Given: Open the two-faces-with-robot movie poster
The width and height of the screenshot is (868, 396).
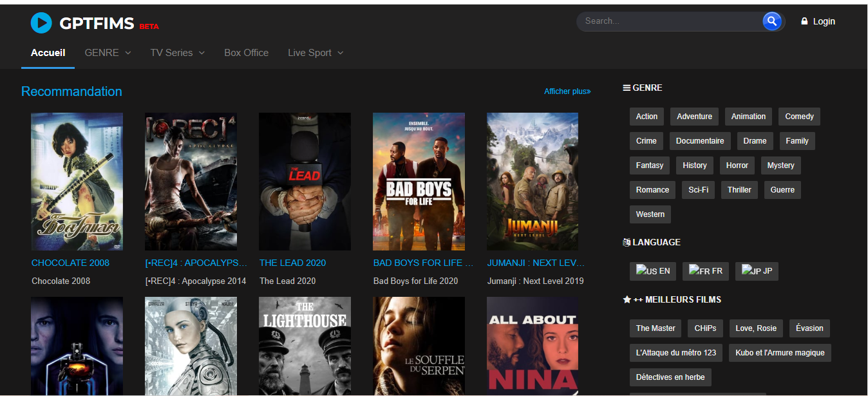Looking at the screenshot, I should pyautogui.click(x=77, y=346).
